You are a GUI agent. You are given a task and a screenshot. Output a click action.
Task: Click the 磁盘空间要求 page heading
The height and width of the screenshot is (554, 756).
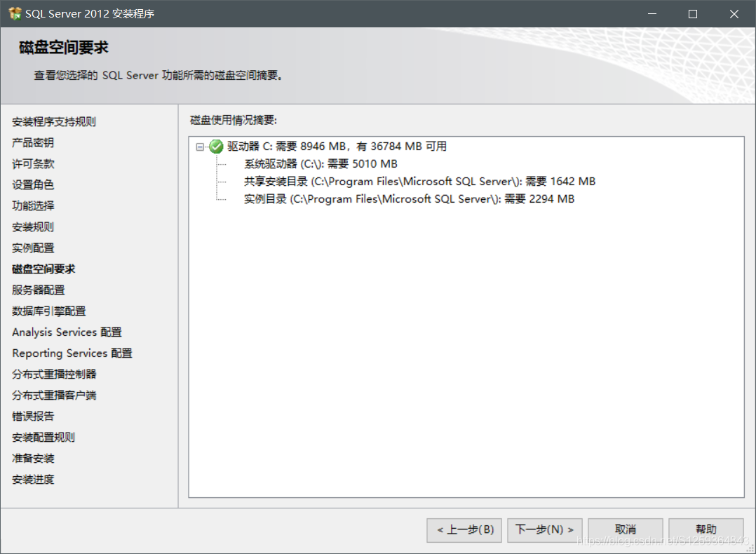[64, 47]
